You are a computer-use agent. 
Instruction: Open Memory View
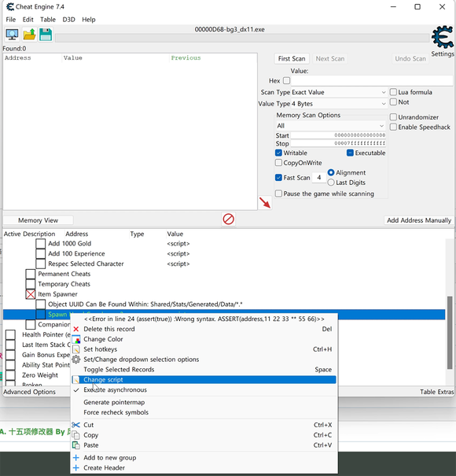39,220
